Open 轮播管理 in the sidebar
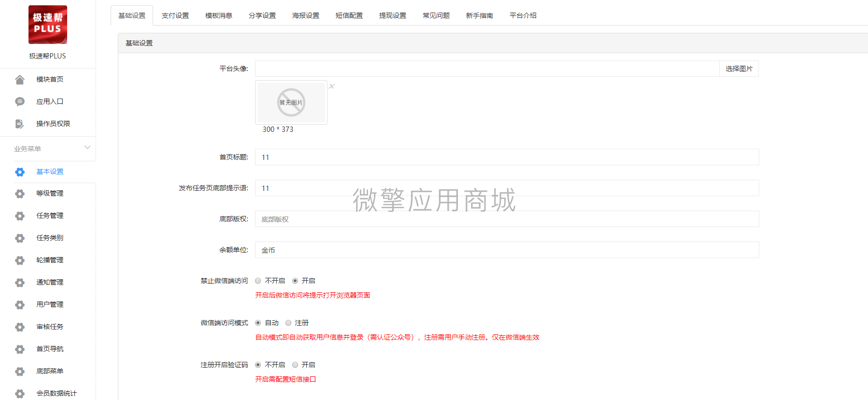This screenshot has height=400, width=868. (50, 260)
